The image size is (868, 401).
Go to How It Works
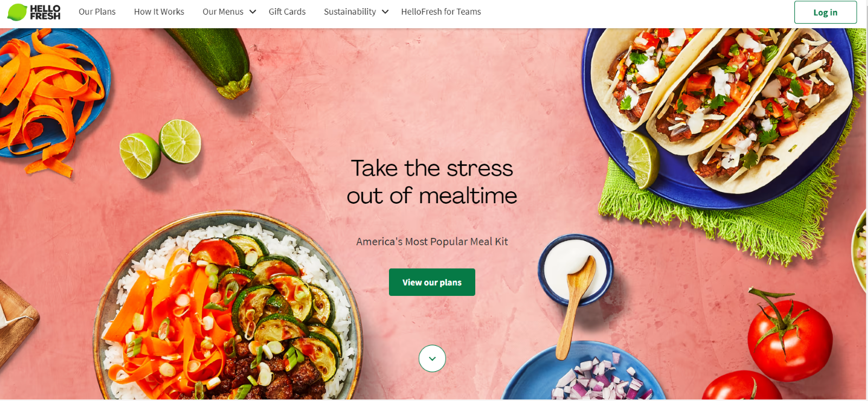click(x=159, y=12)
